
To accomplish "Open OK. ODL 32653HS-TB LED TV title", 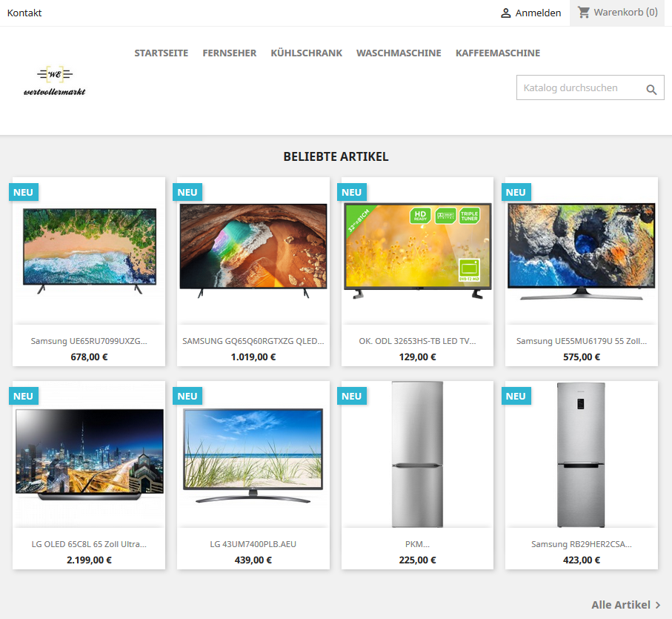I will (x=417, y=341).
